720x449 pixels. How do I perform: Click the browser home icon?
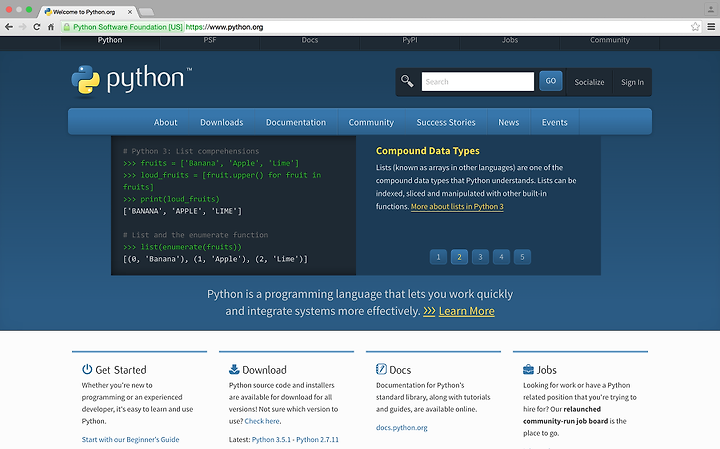pos(51,27)
